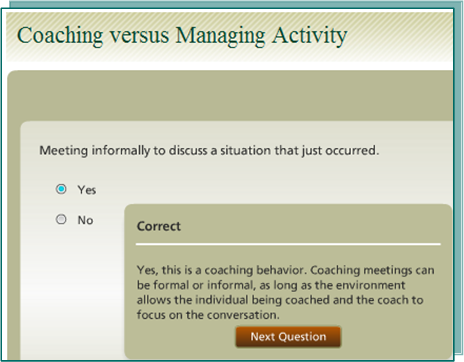Click the phrase focus on the conversation

[208, 315]
